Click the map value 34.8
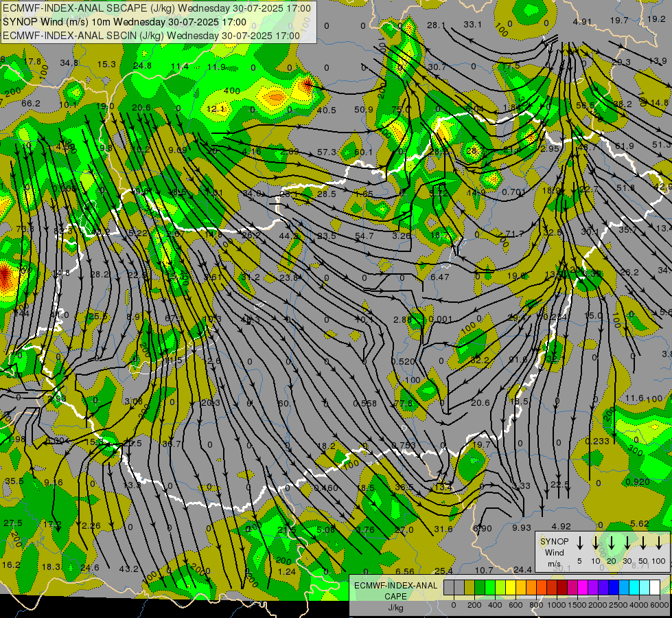This screenshot has height=618, width=672. coord(69,63)
